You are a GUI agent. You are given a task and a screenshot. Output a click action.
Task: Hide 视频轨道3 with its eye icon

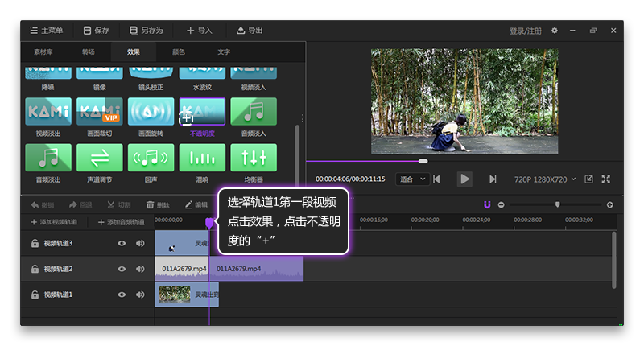(x=122, y=244)
